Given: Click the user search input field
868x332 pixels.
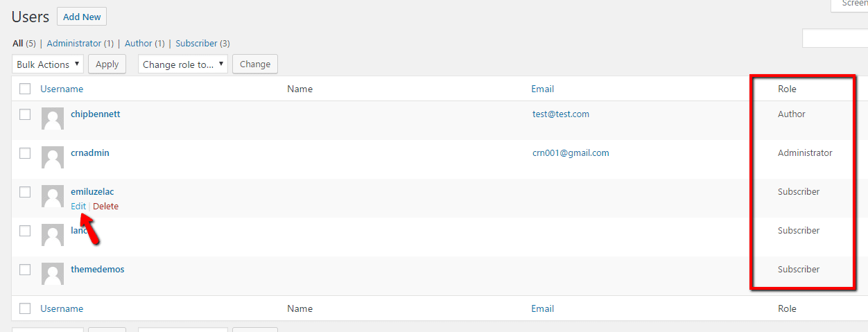Looking at the screenshot, I should click(x=835, y=39).
